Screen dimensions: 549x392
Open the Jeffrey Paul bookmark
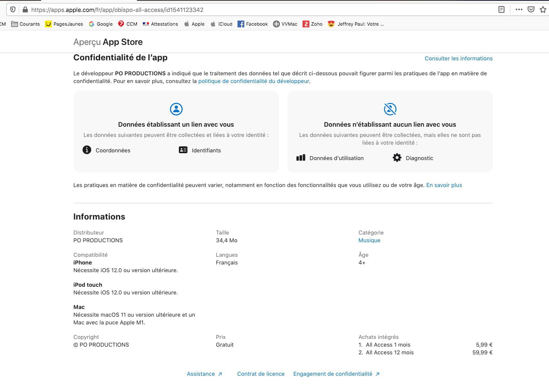coord(356,24)
